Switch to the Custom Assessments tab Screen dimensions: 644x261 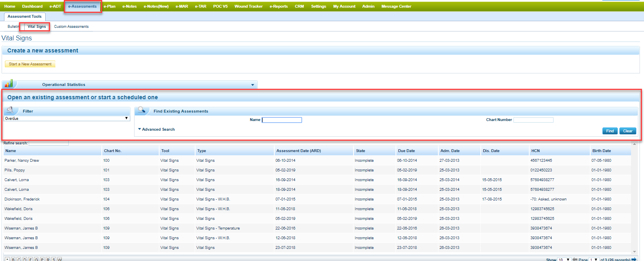[71, 27]
